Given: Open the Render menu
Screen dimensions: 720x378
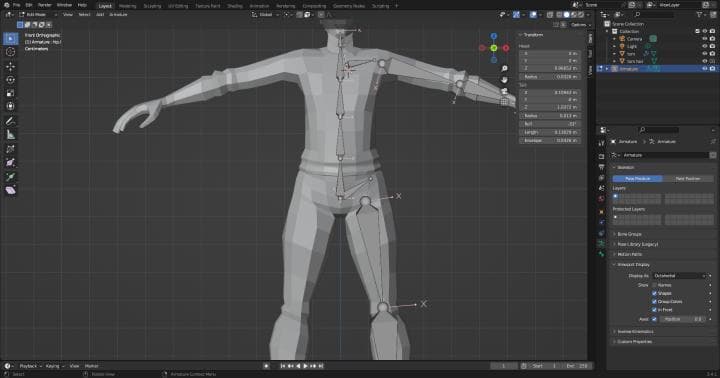Looking at the screenshot, I should [45, 5].
